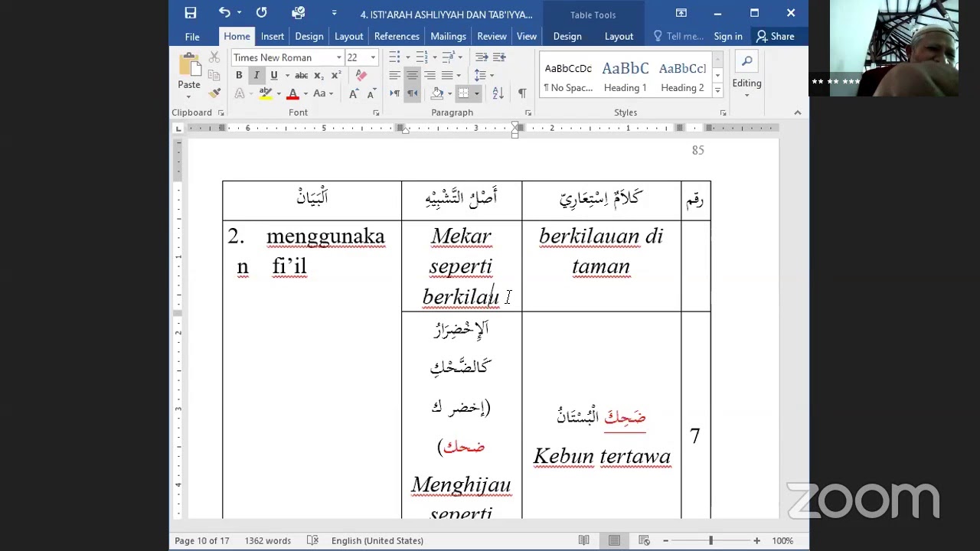Open the References tab
This screenshot has width=980, height=551.
(x=397, y=36)
